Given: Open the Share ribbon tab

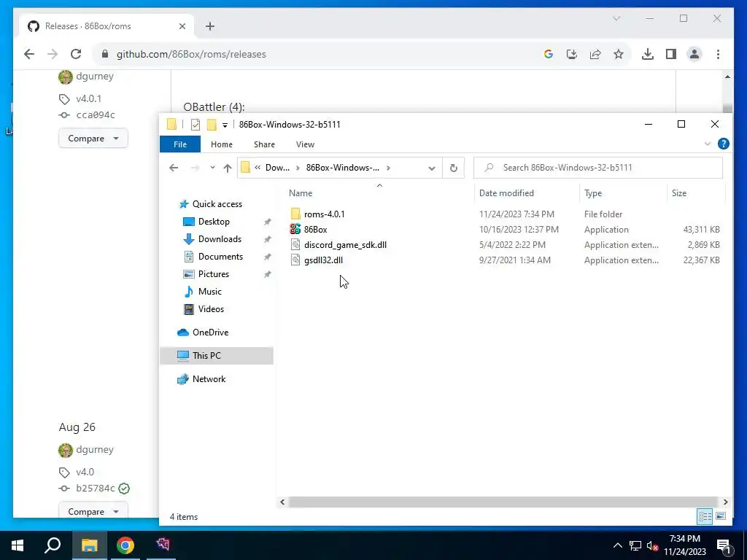Looking at the screenshot, I should click(x=264, y=144).
